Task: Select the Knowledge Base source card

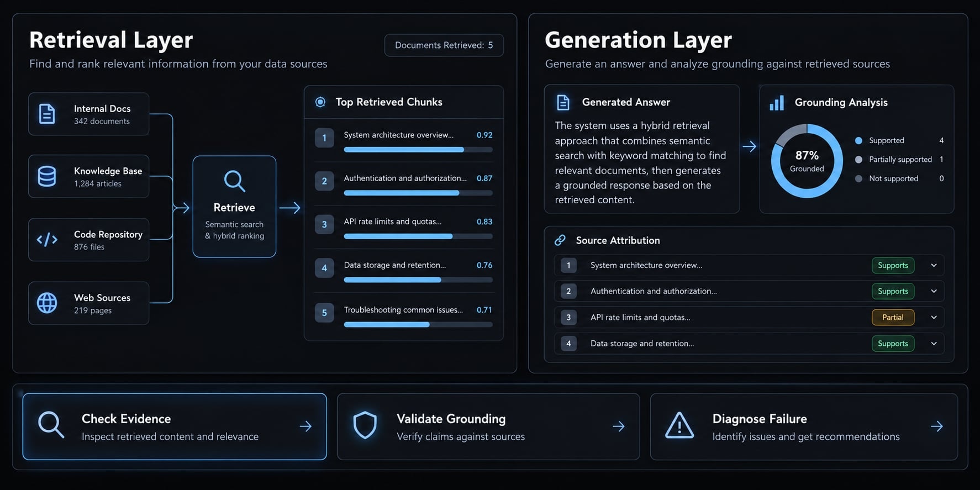Action: [89, 176]
